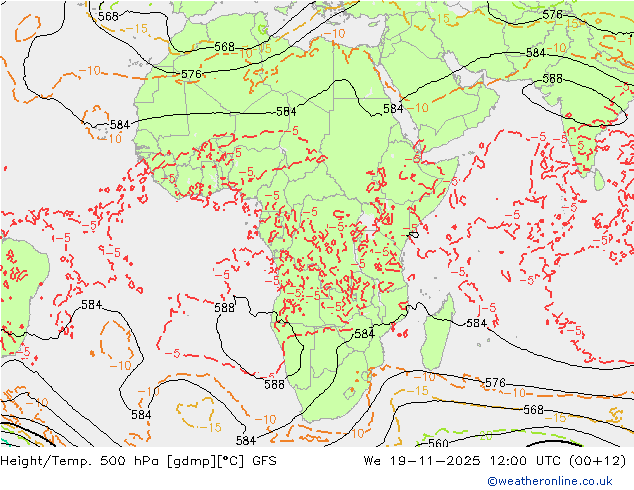This screenshot has width=634, height=490.
Task: Click the weatheronline.co.uk copyright link
Action: 549,481
